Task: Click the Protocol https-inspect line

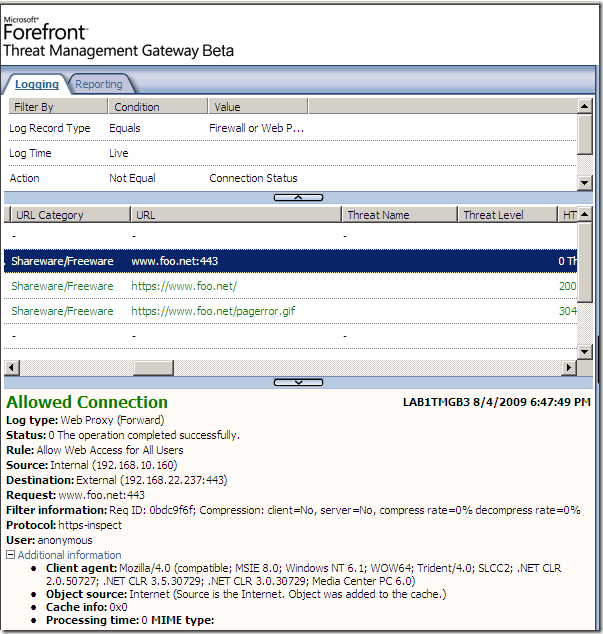Action: 64,525
